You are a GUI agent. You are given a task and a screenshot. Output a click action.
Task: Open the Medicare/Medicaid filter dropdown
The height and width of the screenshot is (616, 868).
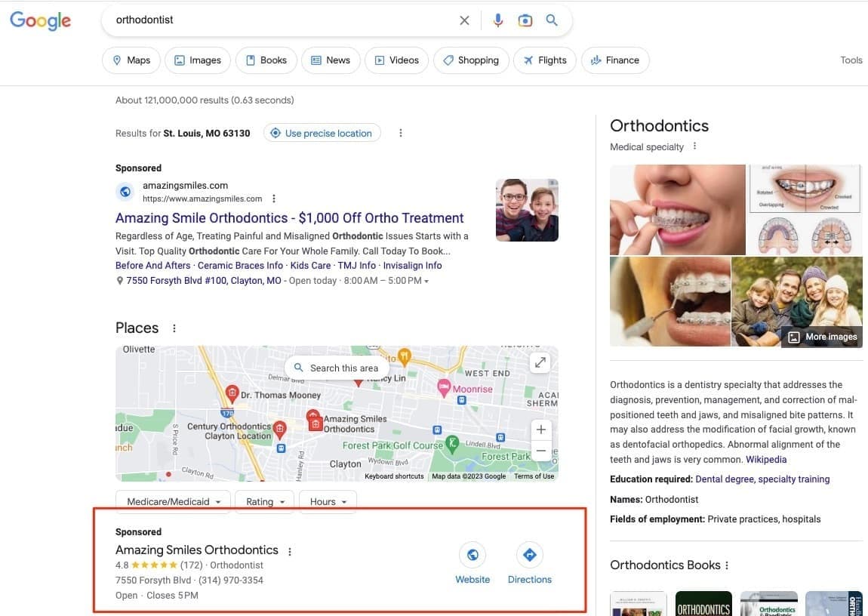173,501
